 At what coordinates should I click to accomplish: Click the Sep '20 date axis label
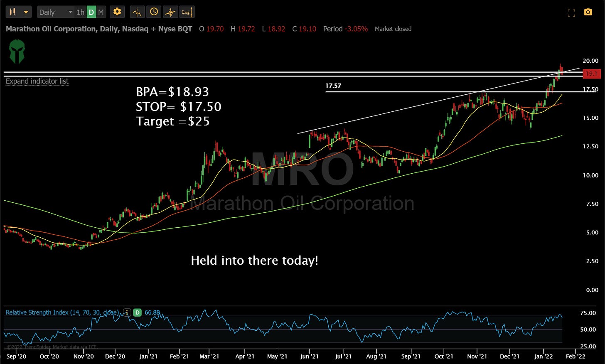pos(17,356)
